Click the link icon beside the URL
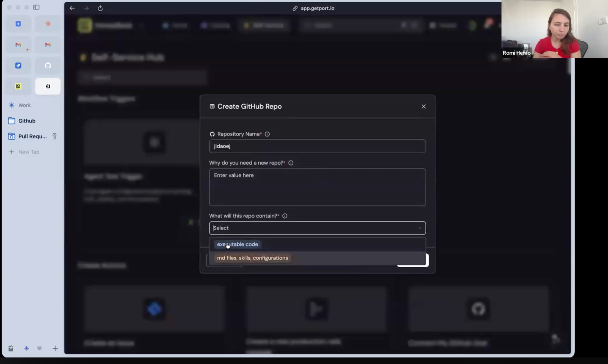This screenshot has height=364, width=608. pyautogui.click(x=295, y=8)
